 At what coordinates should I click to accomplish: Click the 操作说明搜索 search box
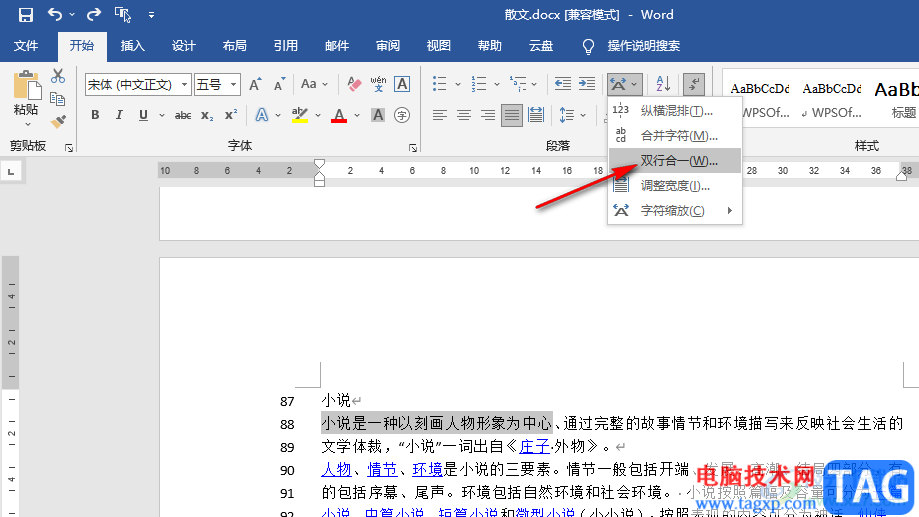coord(644,46)
